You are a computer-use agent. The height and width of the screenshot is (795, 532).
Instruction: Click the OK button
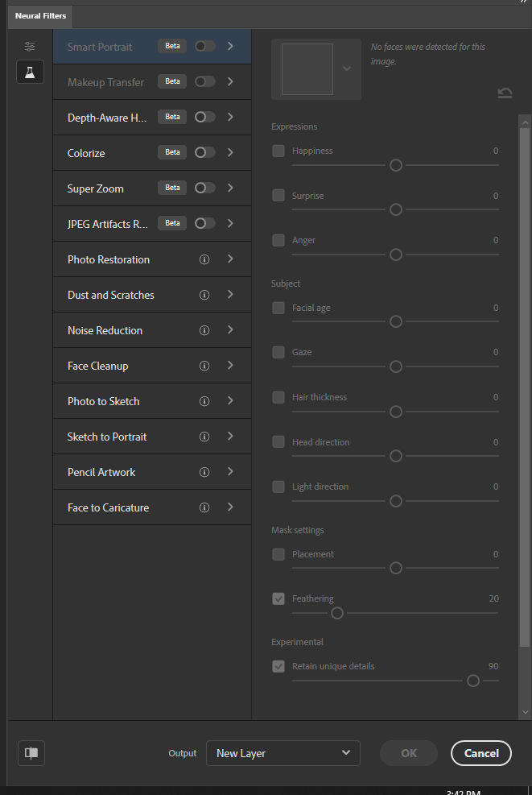[409, 753]
